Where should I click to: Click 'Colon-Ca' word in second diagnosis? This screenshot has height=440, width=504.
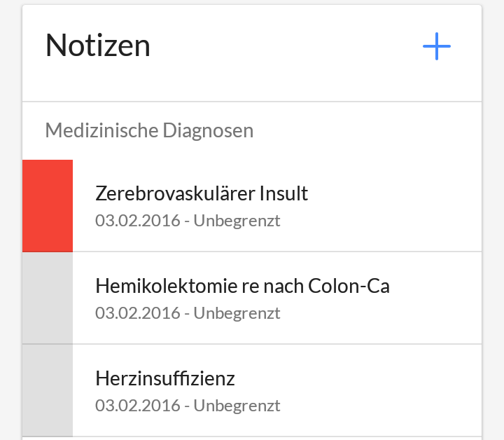point(349,286)
